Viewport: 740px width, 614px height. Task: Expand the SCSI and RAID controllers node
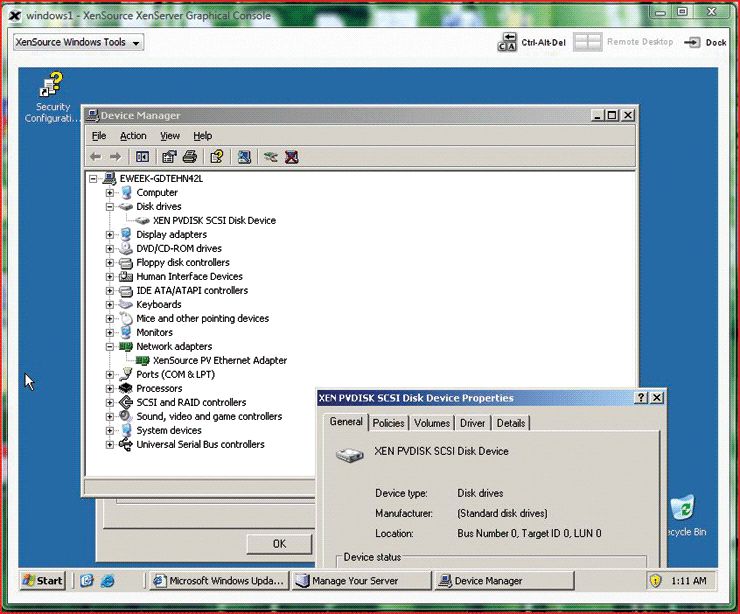point(109,403)
